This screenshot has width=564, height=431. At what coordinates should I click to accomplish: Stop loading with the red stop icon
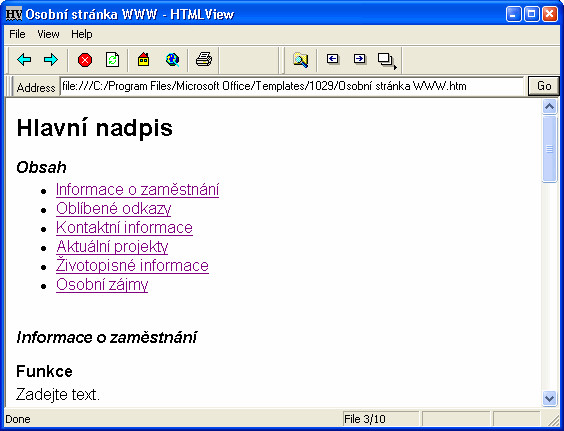point(85,60)
